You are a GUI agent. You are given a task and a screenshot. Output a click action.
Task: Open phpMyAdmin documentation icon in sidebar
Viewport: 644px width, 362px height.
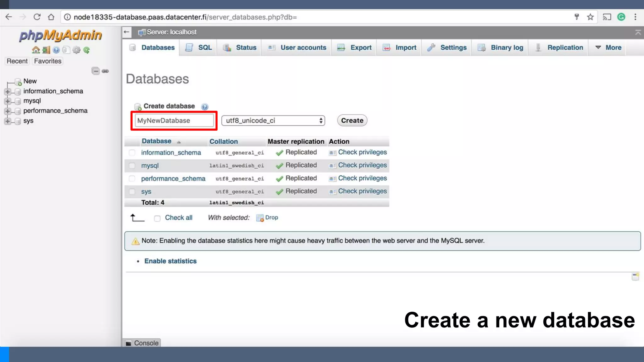[56, 50]
